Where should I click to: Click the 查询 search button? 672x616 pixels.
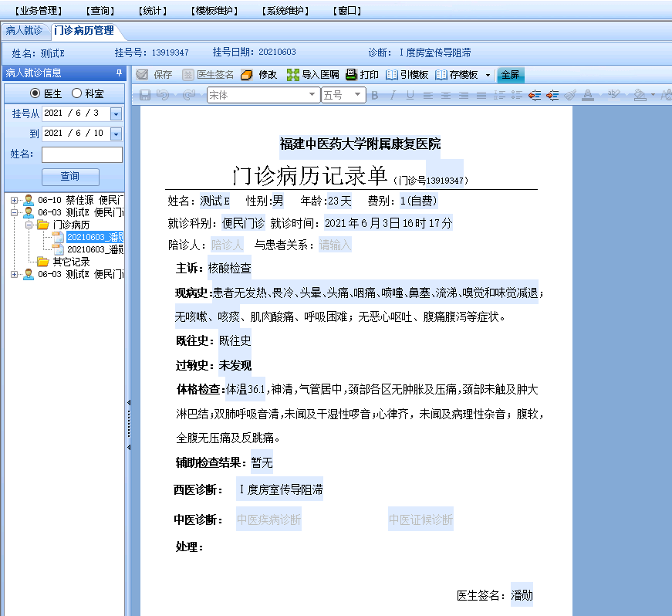(70, 177)
